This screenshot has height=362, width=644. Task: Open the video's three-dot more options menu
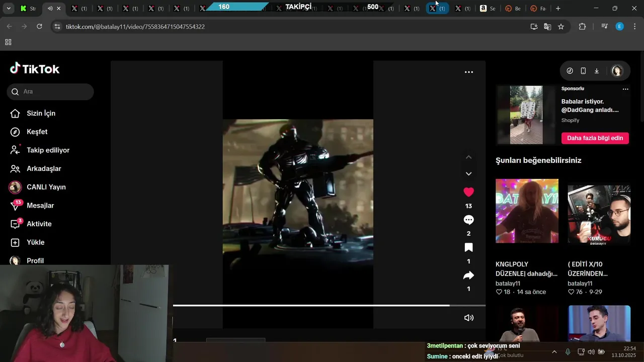point(468,72)
